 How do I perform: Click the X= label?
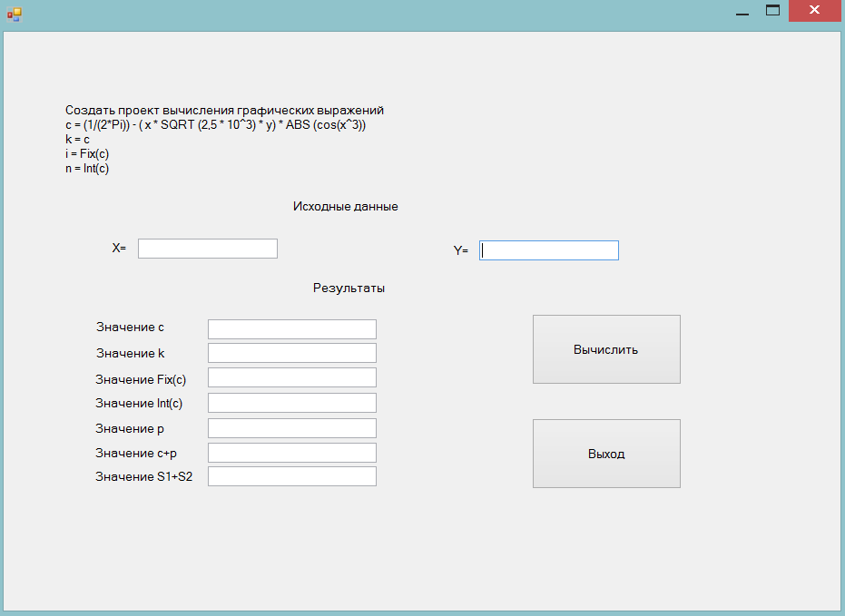click(x=119, y=249)
